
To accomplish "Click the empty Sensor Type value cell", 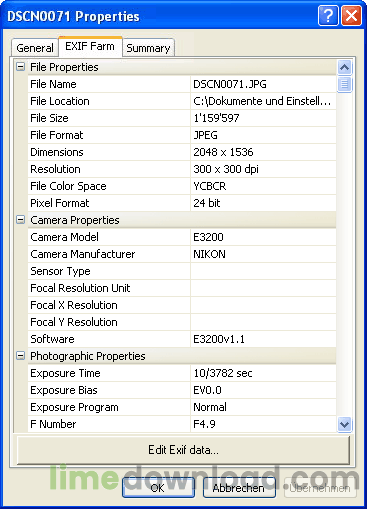I will [263, 271].
